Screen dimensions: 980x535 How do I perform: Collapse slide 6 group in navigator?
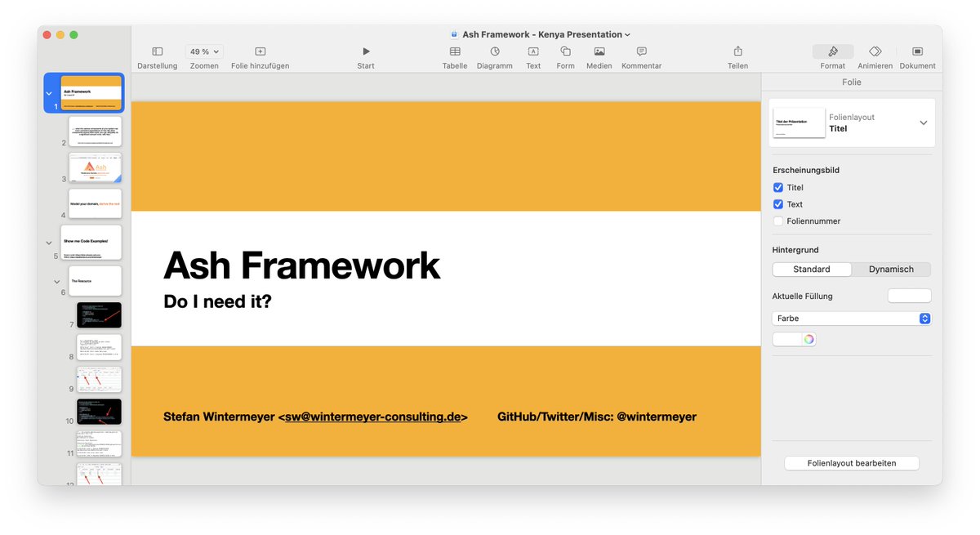tap(57, 281)
